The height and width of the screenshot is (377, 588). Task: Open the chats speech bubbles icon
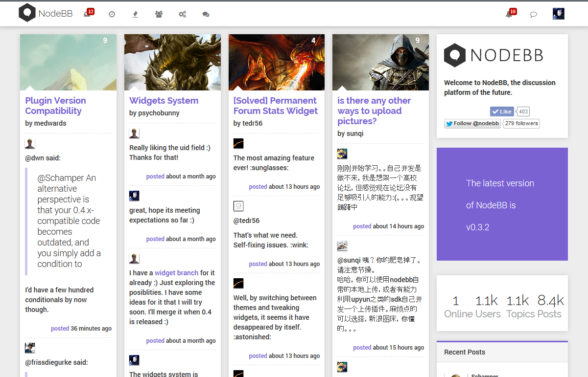point(206,14)
